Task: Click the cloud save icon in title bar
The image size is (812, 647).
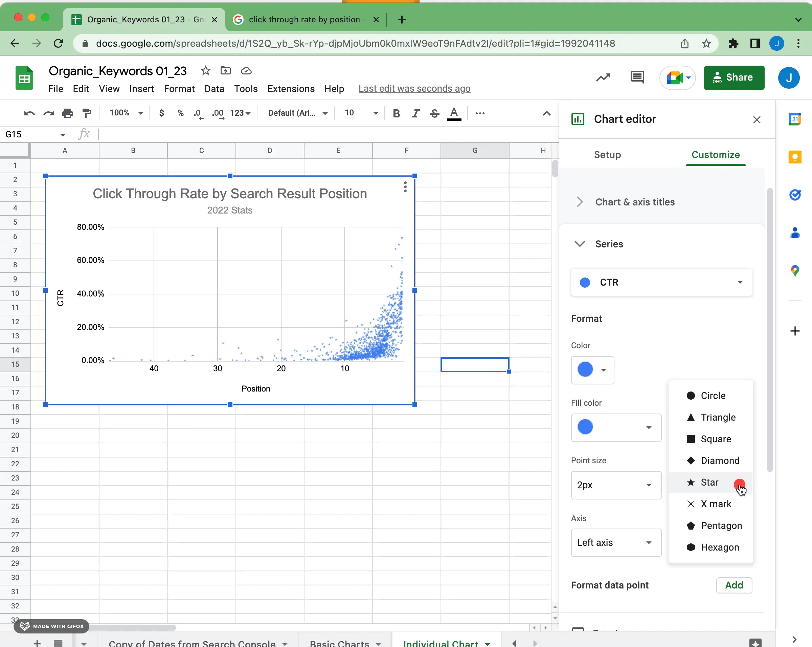Action: (246, 71)
